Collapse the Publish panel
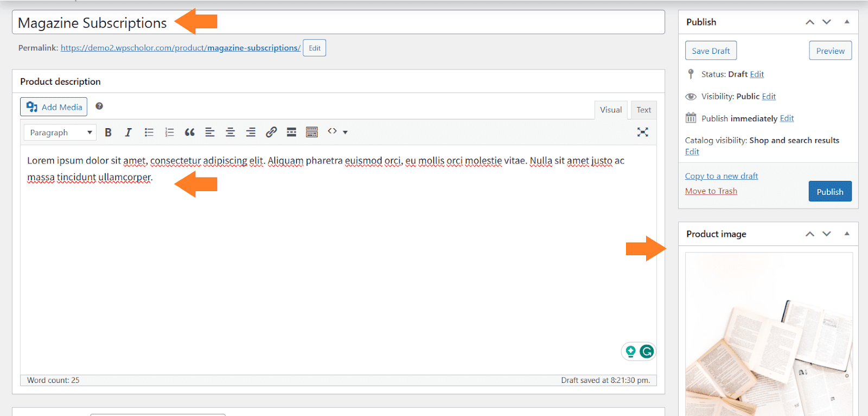The height and width of the screenshot is (416, 868). [x=847, y=22]
